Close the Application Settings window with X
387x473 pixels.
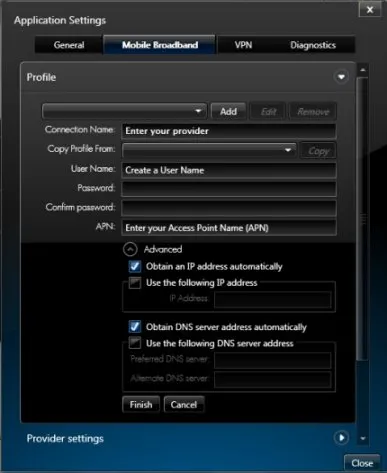[370, 9]
